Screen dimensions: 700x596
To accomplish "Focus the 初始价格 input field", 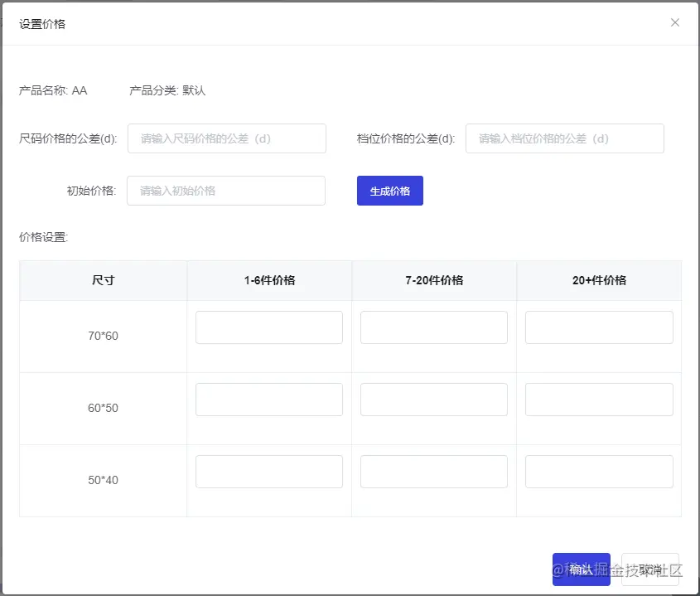I will pos(226,191).
